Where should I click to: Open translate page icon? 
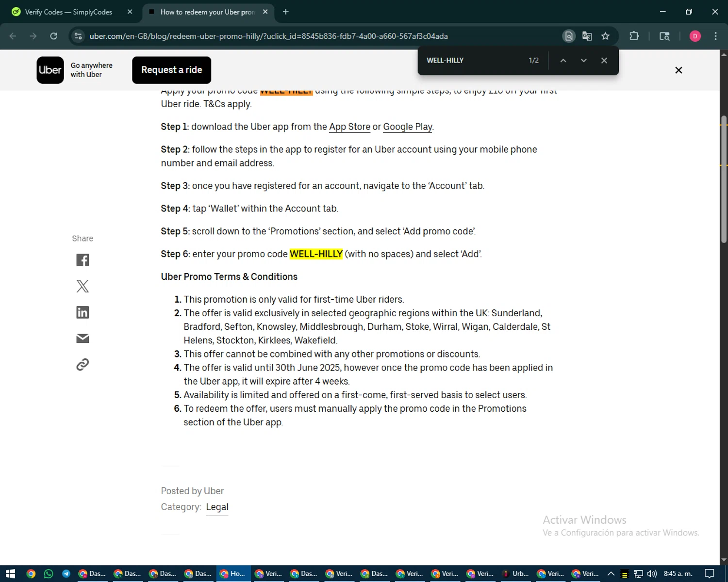click(x=587, y=36)
